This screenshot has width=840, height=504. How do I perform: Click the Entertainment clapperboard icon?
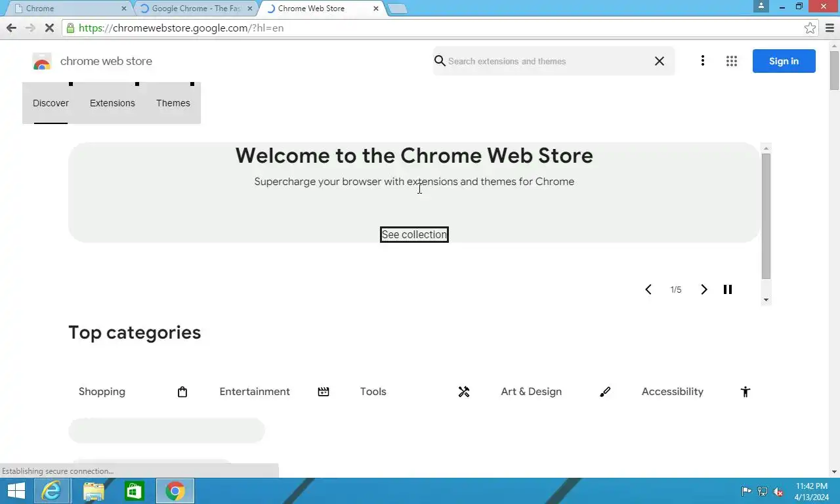click(324, 392)
